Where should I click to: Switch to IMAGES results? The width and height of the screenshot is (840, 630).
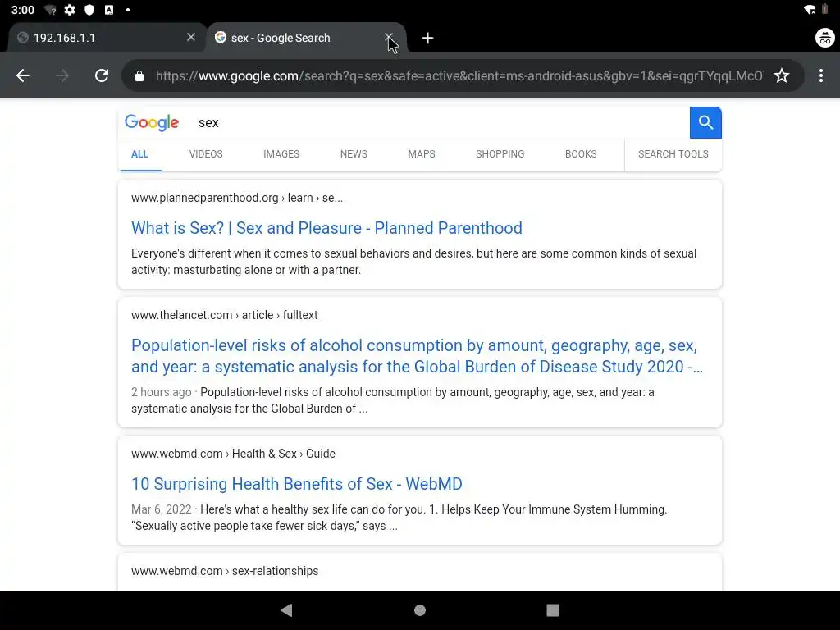click(x=281, y=154)
